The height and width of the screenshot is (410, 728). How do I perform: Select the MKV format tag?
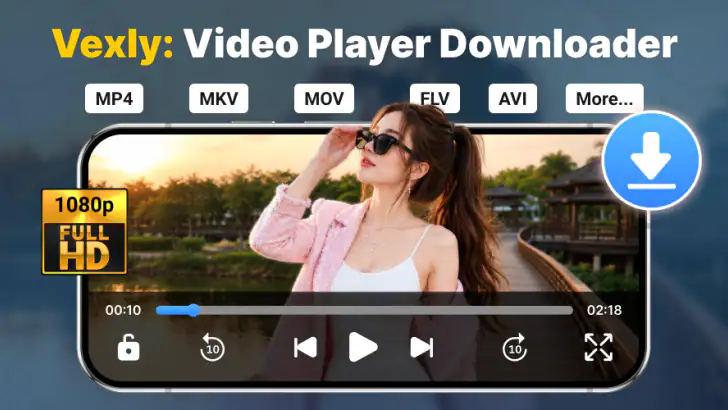coord(219,98)
